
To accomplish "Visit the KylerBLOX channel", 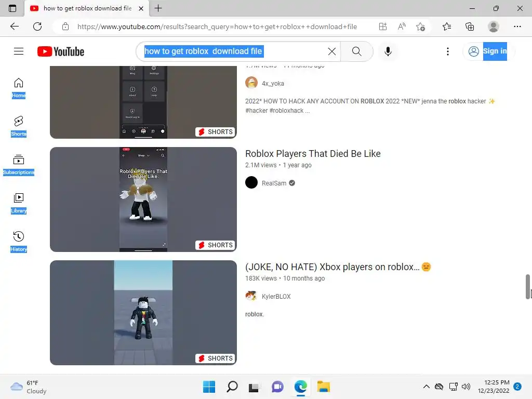I will (x=276, y=297).
